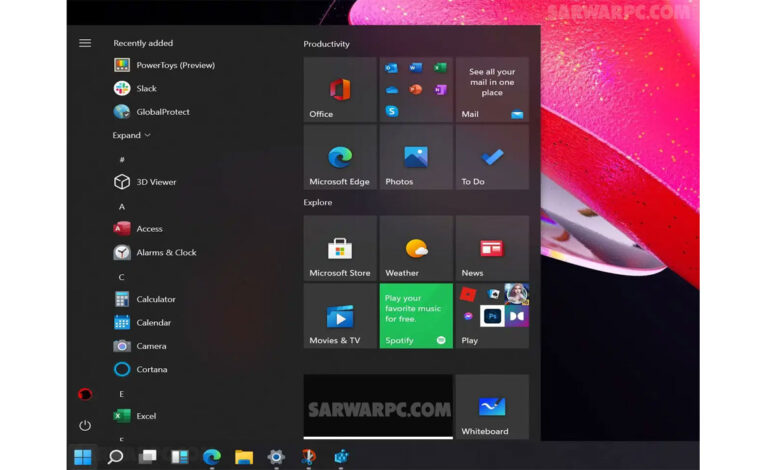Launch Access from the app list
The image size is (780, 470).
tap(138, 229)
